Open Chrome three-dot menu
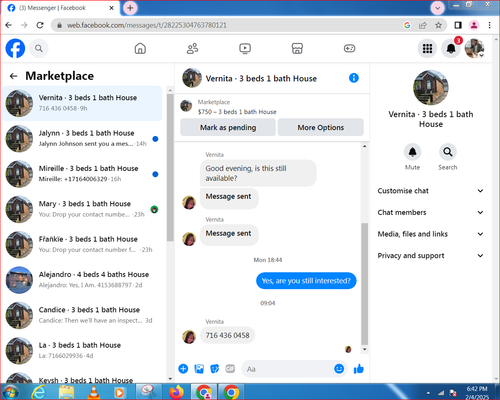The width and height of the screenshot is (500, 400). pos(489,25)
